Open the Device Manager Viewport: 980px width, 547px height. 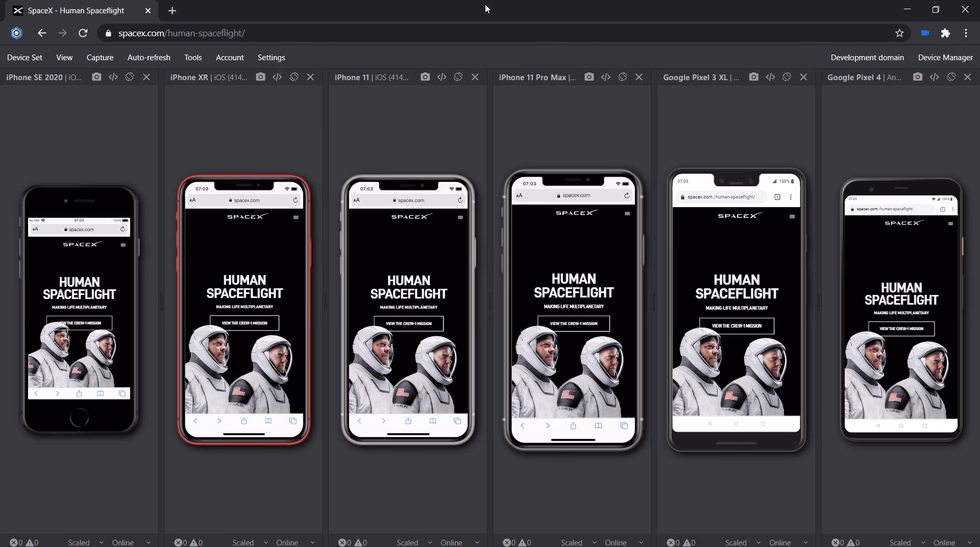(x=945, y=57)
